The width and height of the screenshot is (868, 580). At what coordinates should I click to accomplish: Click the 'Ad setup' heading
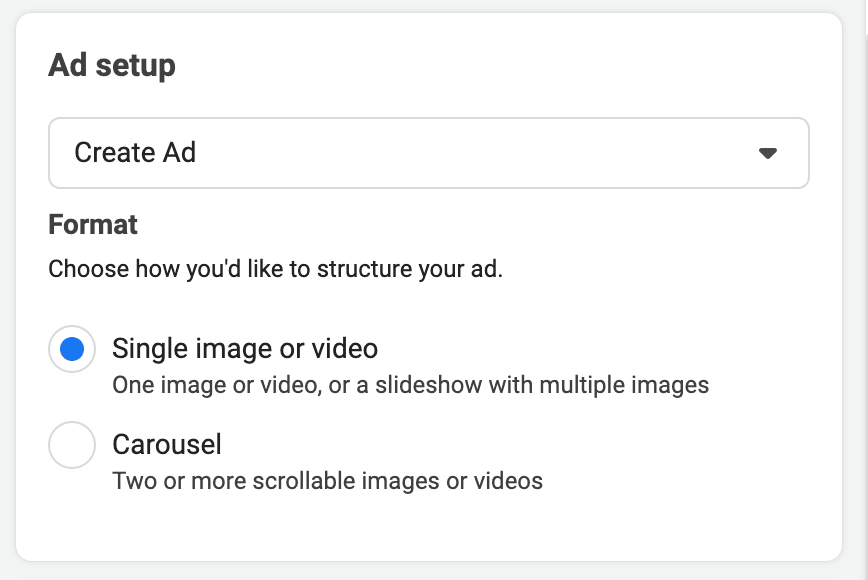(112, 66)
